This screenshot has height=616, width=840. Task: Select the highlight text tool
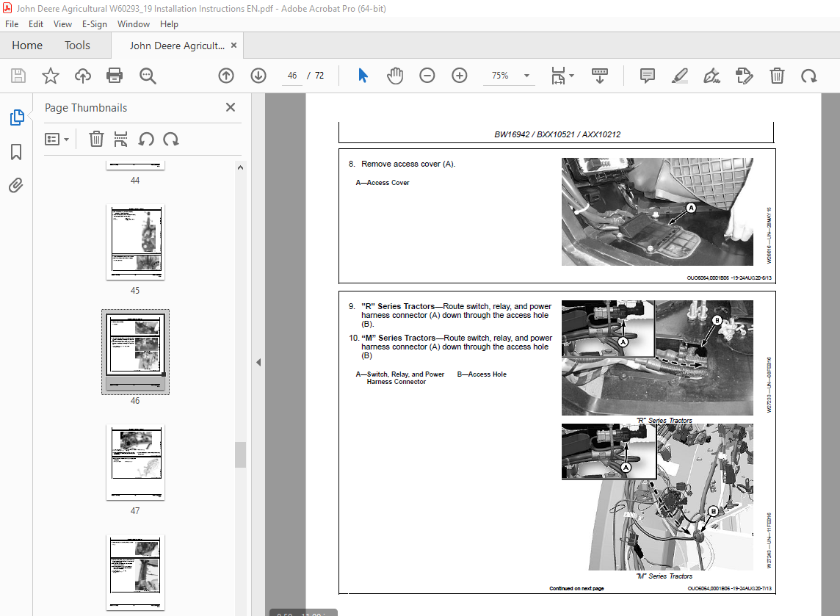tap(680, 76)
